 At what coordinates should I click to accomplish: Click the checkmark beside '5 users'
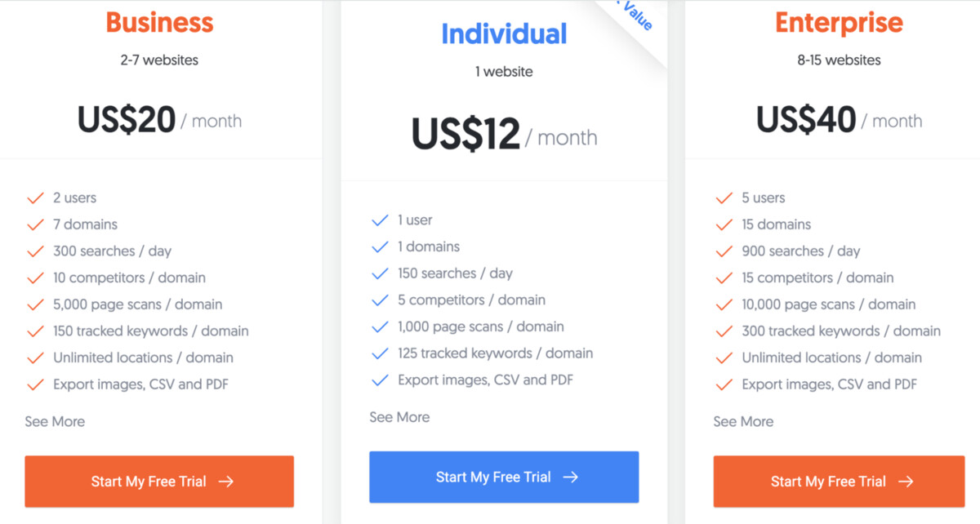point(724,198)
